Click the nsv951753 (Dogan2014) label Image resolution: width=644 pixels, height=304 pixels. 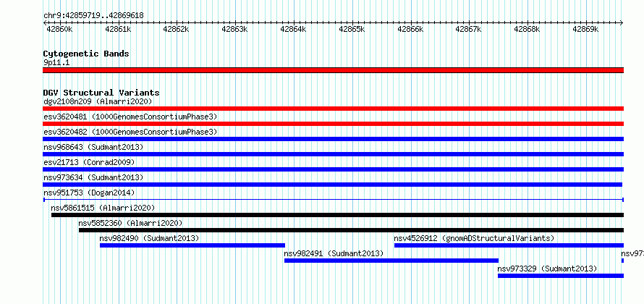tap(89, 193)
